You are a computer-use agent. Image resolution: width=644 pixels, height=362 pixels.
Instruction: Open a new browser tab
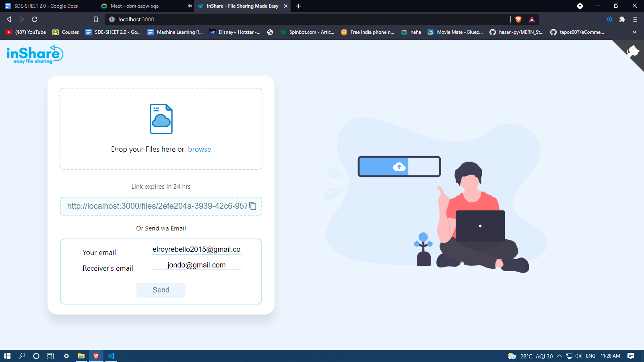[299, 6]
